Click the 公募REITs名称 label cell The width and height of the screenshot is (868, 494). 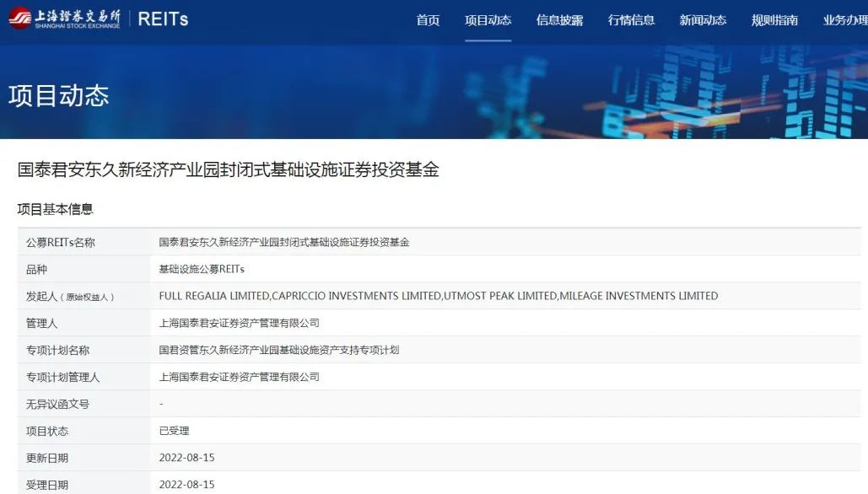84,242
